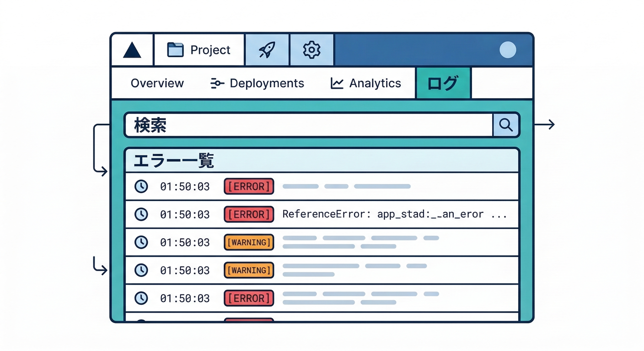Open the ログ tab
The image size is (644, 351).
[442, 83]
